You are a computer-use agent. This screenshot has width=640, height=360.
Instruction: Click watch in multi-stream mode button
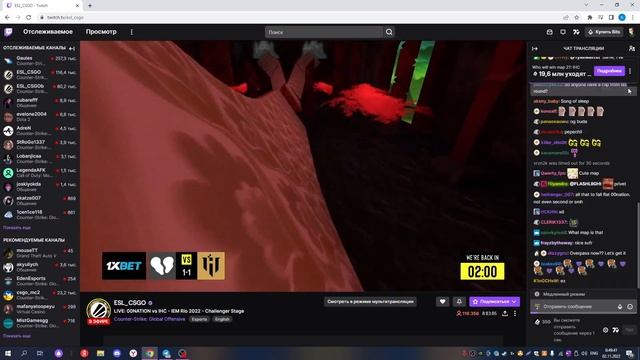(370, 302)
